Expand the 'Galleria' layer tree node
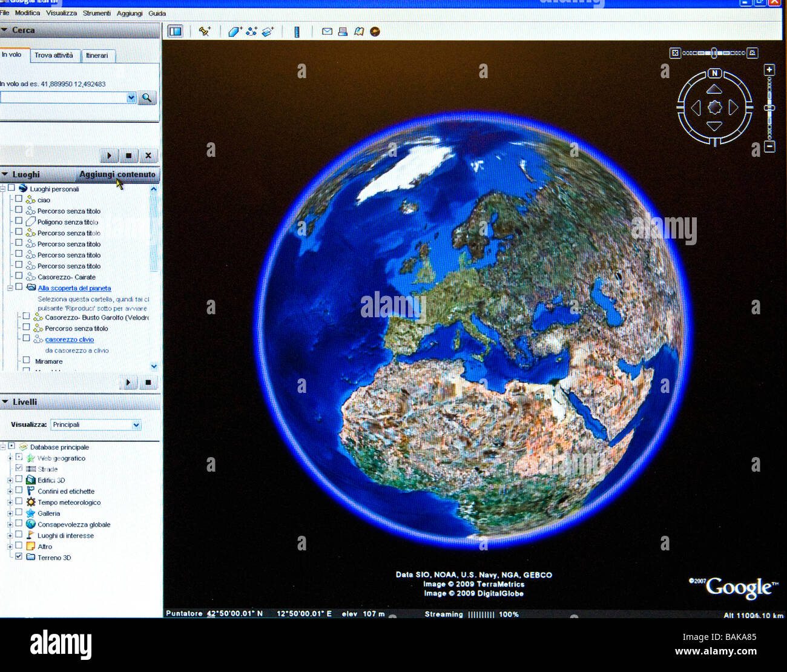787x672 pixels. (10, 513)
